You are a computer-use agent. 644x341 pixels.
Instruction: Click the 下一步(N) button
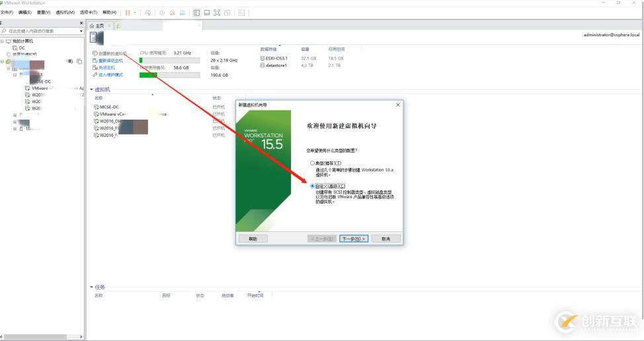pyautogui.click(x=354, y=239)
